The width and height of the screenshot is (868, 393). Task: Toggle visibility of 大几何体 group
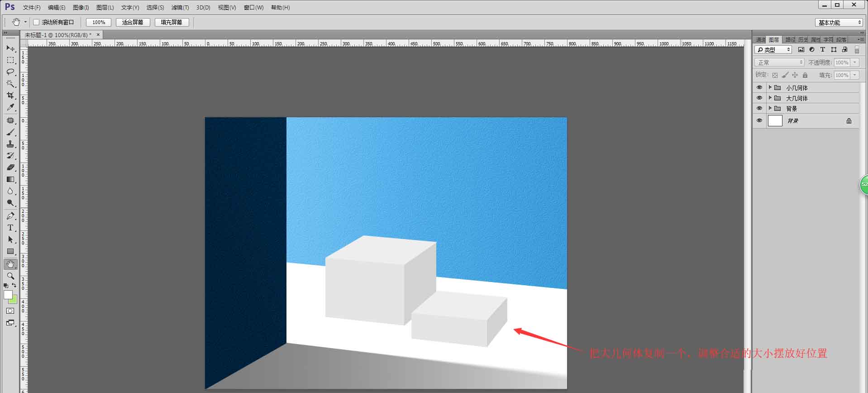(759, 98)
